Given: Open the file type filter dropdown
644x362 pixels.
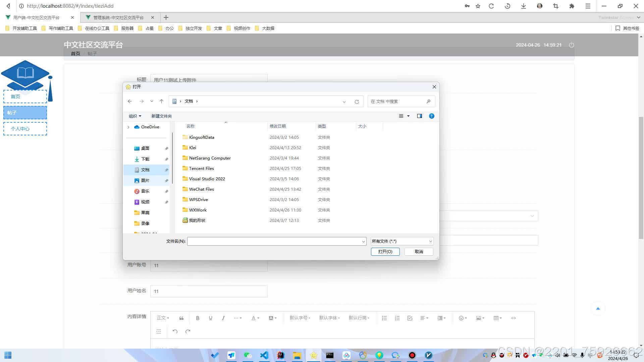Looking at the screenshot, I should pyautogui.click(x=402, y=241).
